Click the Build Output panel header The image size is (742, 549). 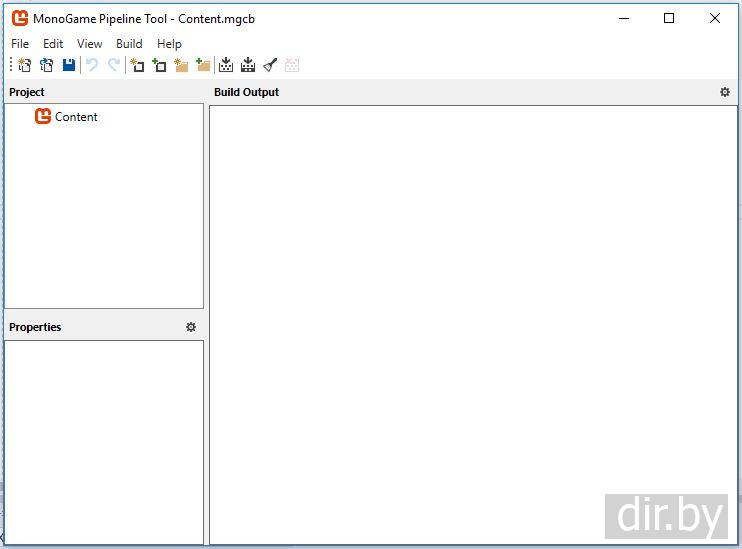[247, 92]
